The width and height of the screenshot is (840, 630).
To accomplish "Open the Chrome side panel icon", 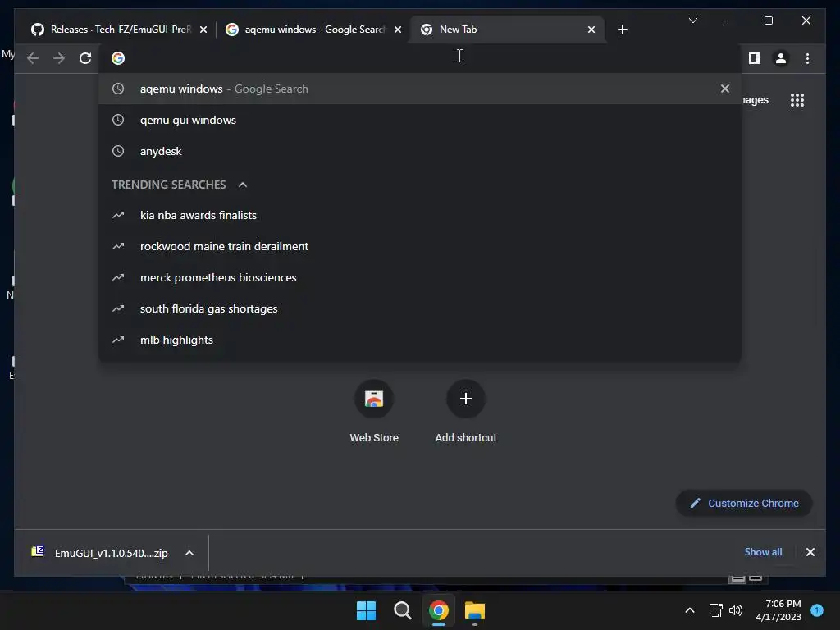I will click(755, 58).
